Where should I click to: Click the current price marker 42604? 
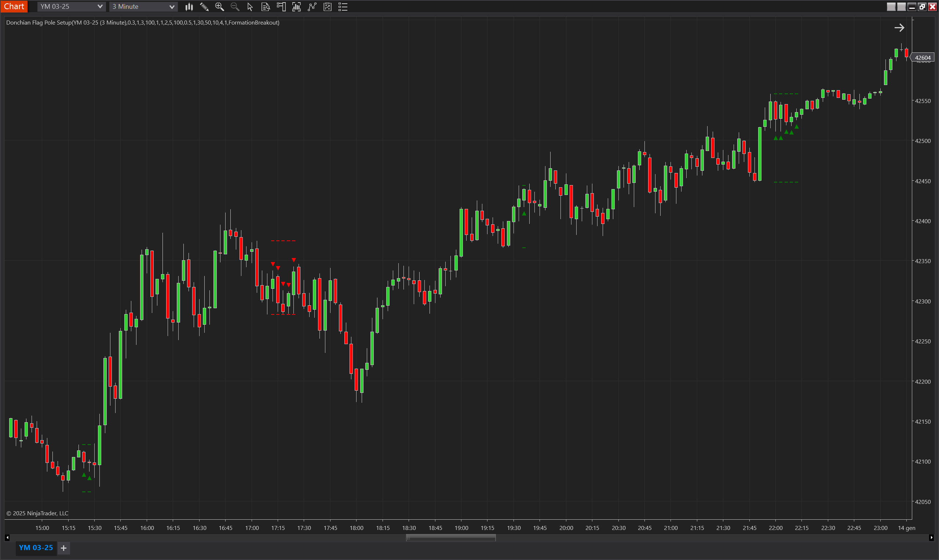coord(922,58)
